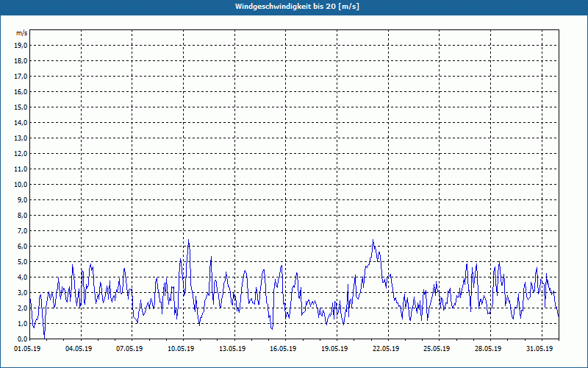Click the chart title Windgeschwindigkeit bis 20 [m/s]

(297, 7)
